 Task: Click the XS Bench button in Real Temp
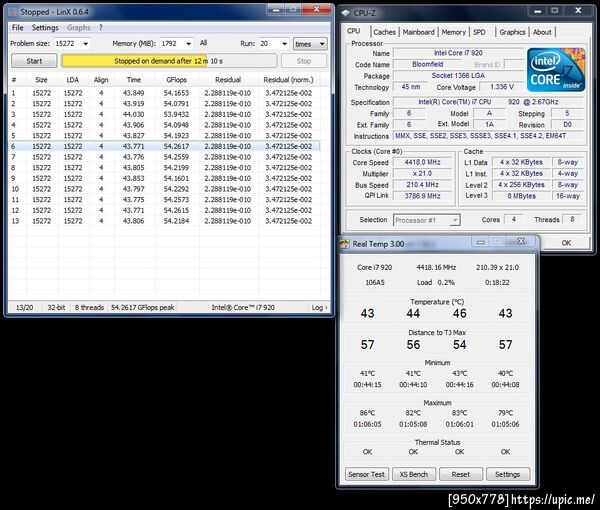tap(414, 474)
